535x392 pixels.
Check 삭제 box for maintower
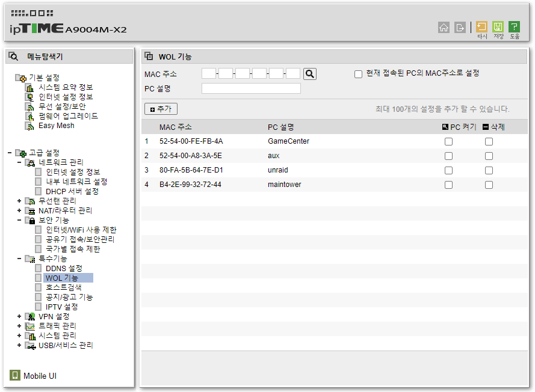(x=489, y=185)
